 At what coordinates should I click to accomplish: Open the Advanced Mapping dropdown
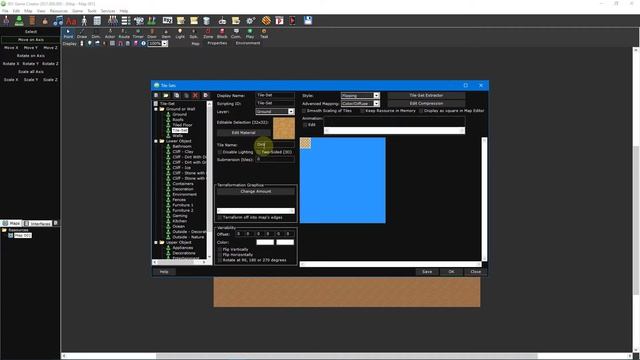click(x=360, y=104)
